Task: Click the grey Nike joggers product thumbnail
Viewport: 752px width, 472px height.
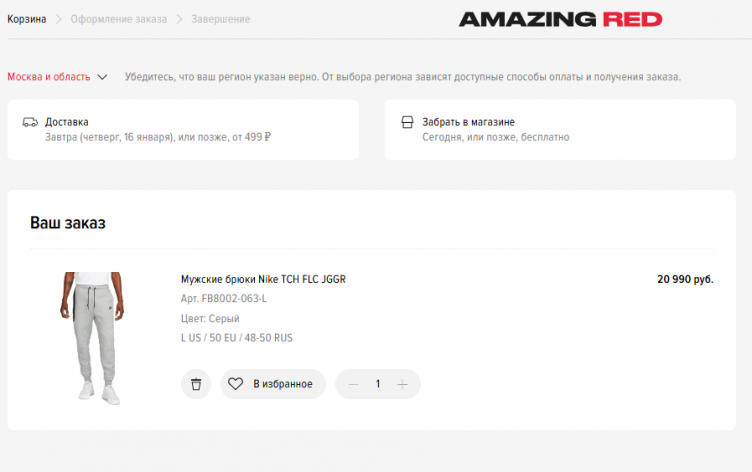Action: point(93,338)
